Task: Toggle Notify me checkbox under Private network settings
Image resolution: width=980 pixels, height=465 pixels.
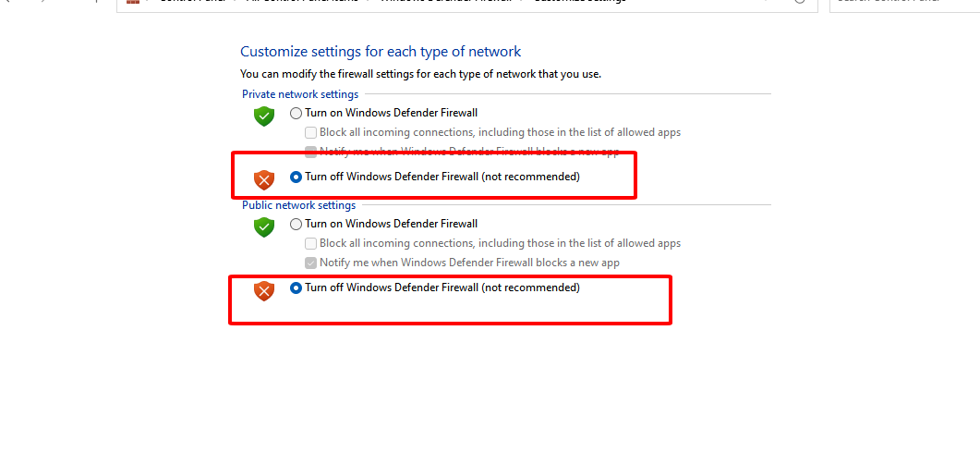Action: coord(310,152)
